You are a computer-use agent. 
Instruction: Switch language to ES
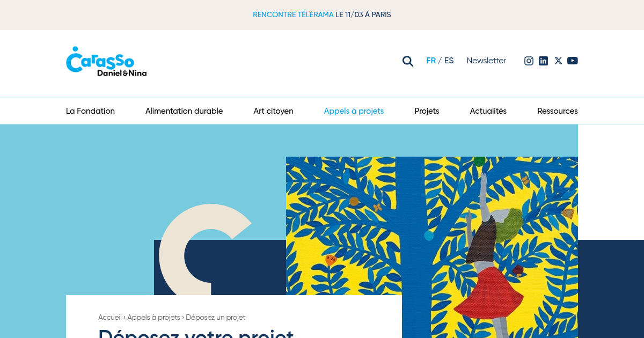[449, 61]
